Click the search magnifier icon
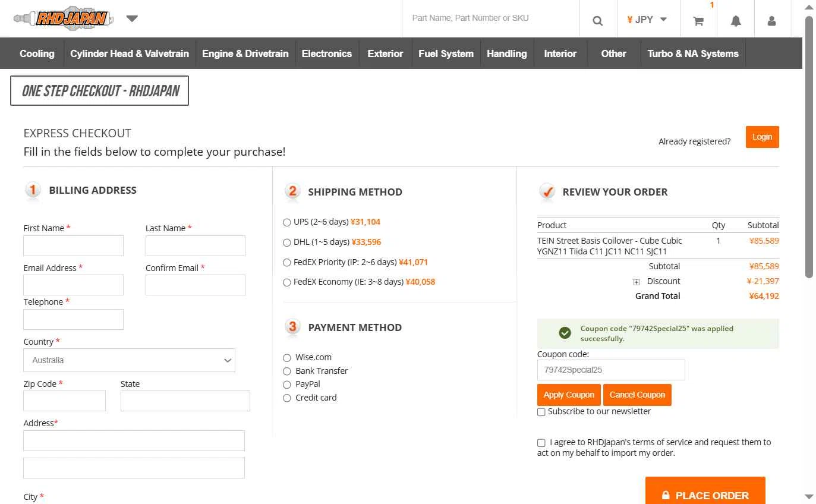 click(x=598, y=21)
